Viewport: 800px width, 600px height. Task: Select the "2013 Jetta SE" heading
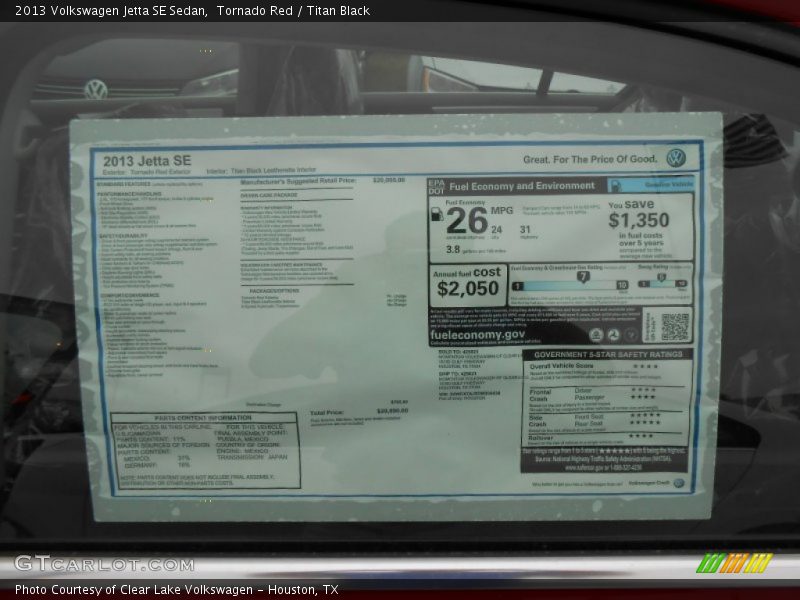tap(147, 161)
